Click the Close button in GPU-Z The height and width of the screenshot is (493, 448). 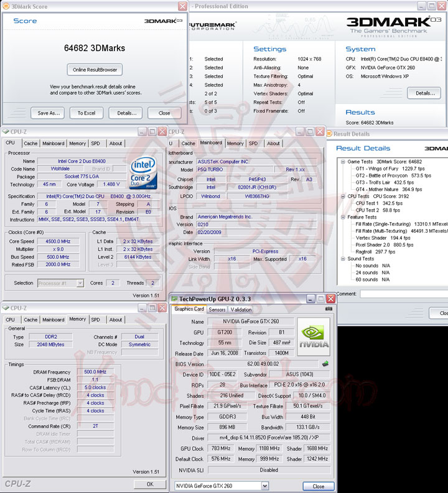point(319,486)
